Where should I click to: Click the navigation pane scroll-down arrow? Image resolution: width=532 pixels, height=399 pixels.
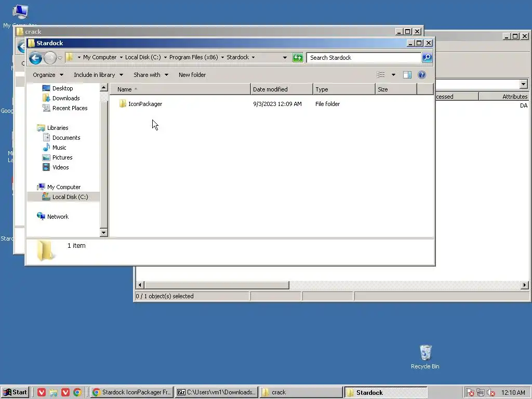point(104,232)
